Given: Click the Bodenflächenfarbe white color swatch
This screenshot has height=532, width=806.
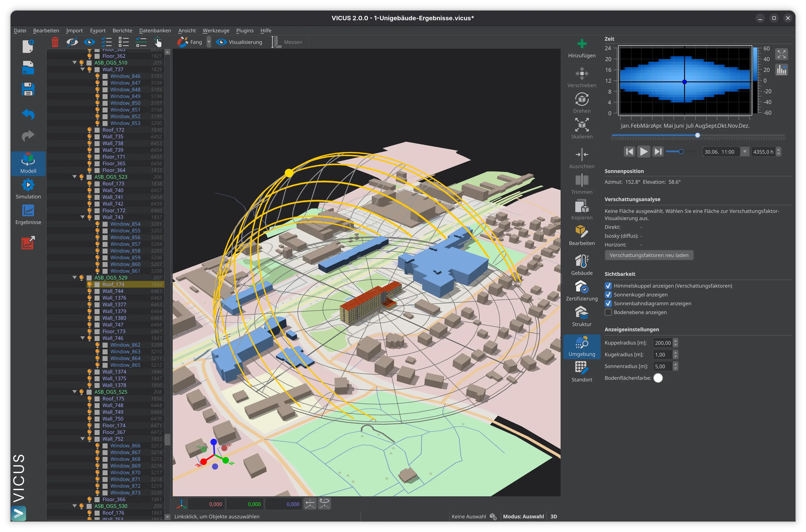Looking at the screenshot, I should (x=658, y=378).
